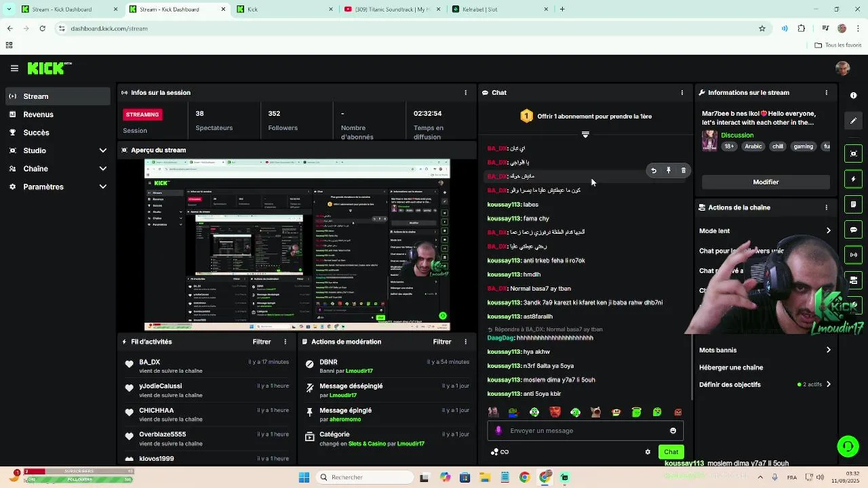Click user profile avatar top right

(x=842, y=68)
